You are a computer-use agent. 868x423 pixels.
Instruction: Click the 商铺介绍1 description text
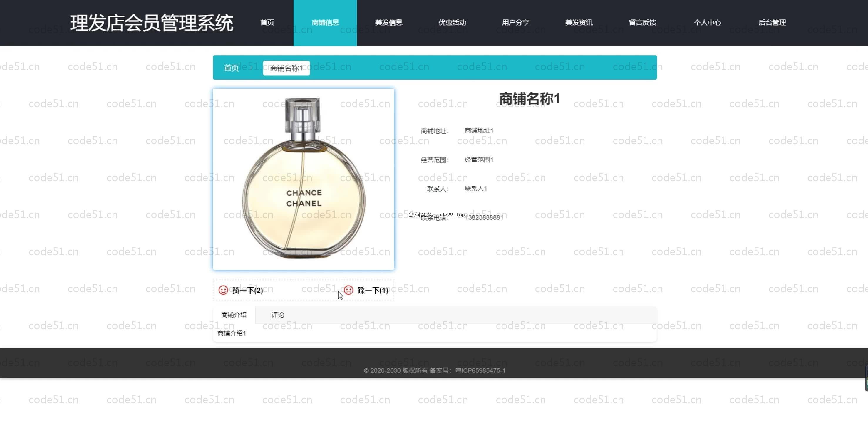click(232, 333)
